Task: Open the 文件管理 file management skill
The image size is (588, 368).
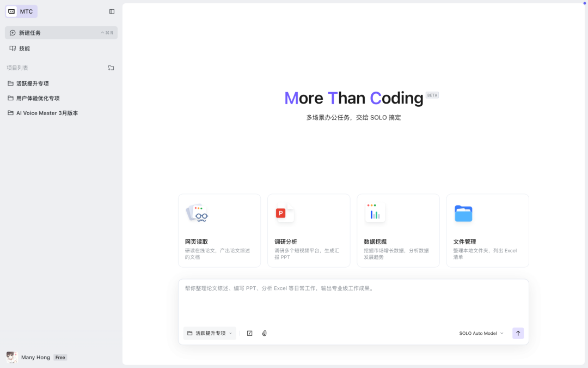Action: pyautogui.click(x=487, y=230)
